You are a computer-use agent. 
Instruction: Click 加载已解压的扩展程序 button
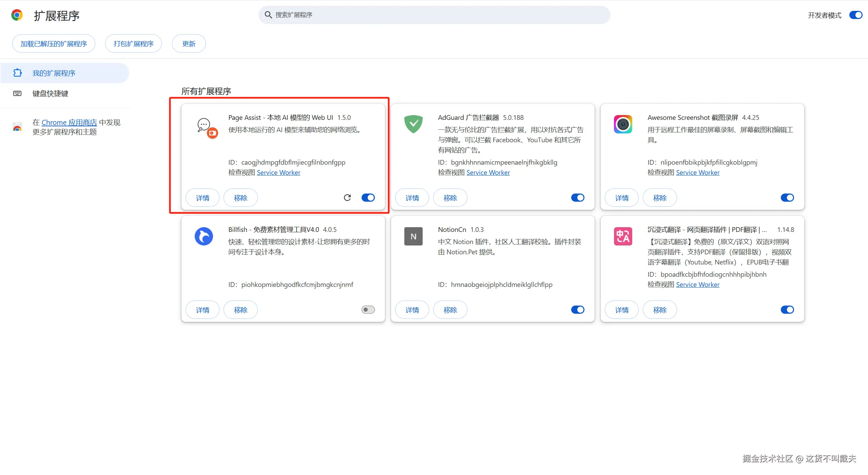54,44
